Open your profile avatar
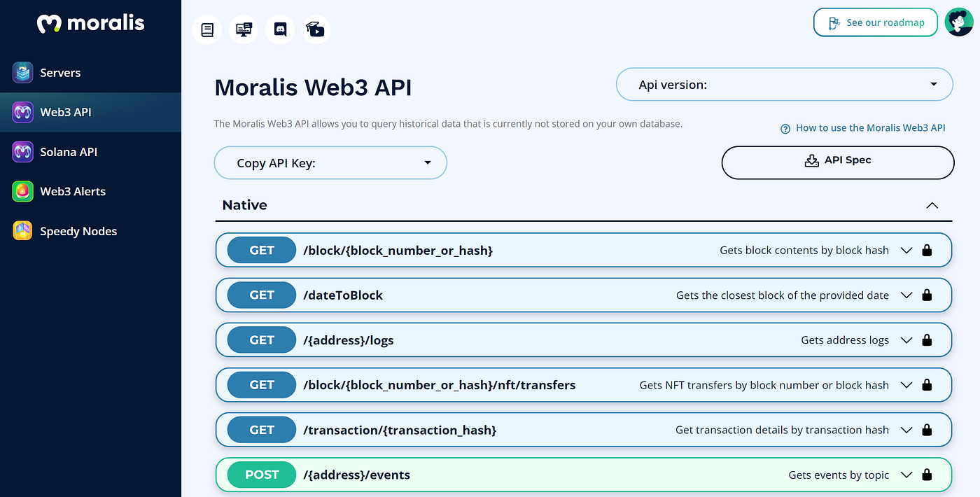 [960, 22]
